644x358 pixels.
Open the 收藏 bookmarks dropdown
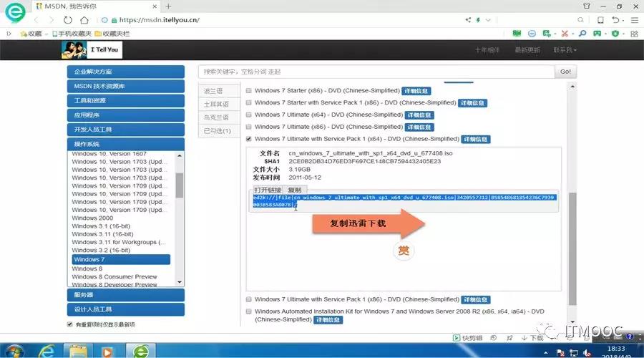tap(34, 34)
